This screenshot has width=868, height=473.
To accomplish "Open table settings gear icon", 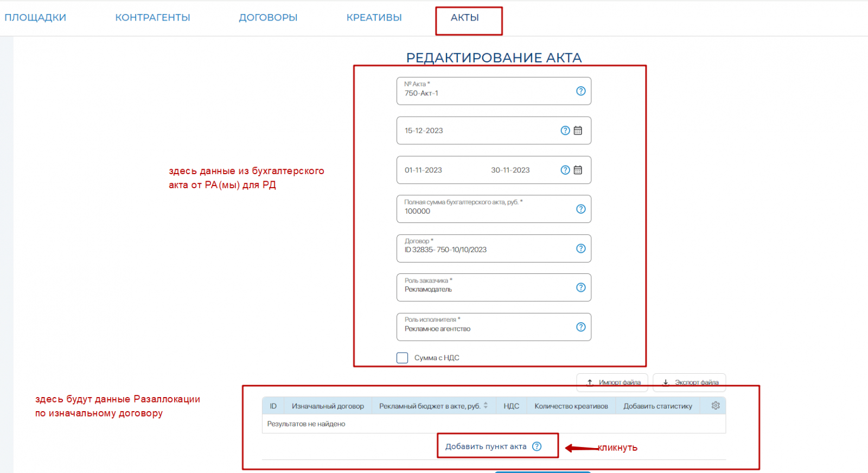I will pos(716,406).
